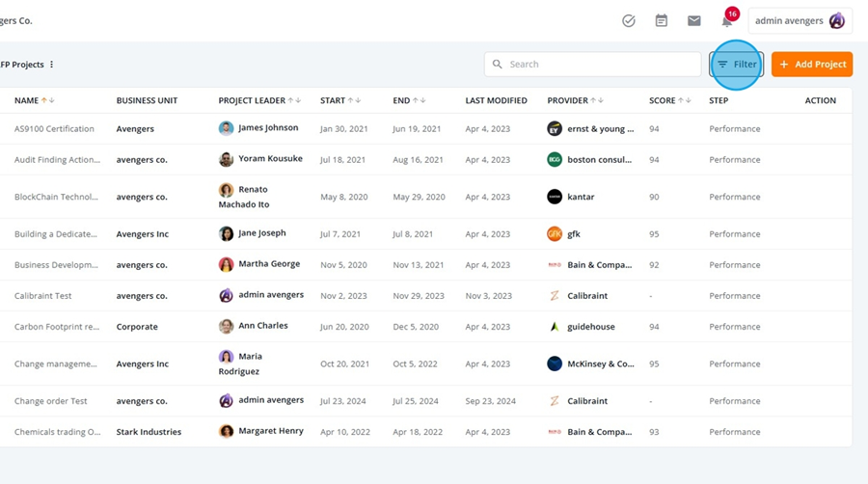Click the gfk provider logo
This screenshot has height=484, width=868.
tap(555, 234)
